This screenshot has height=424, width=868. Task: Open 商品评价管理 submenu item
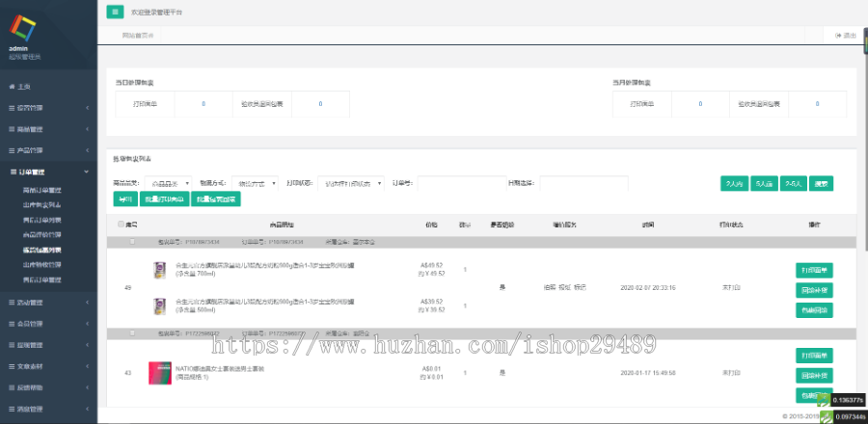pyautogui.click(x=42, y=235)
